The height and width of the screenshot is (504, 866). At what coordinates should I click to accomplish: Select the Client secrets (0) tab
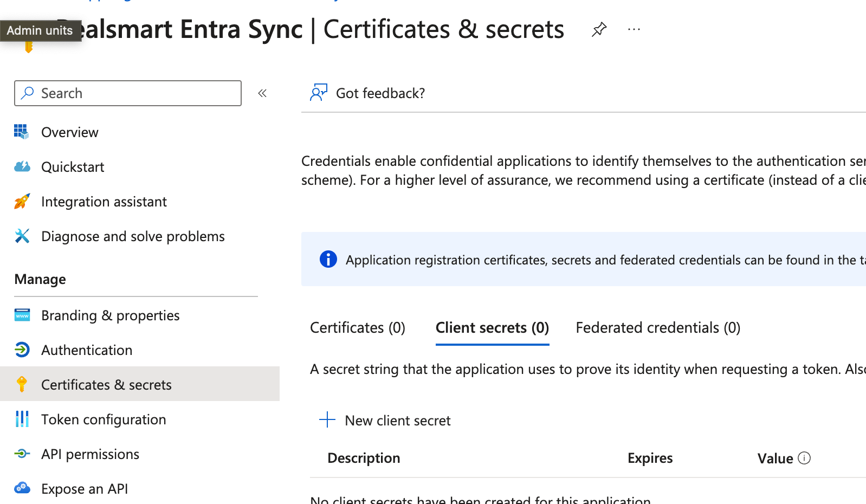(492, 328)
